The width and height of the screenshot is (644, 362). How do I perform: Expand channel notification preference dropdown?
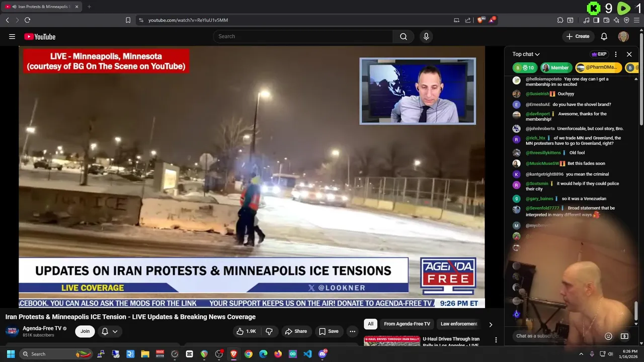(110, 331)
